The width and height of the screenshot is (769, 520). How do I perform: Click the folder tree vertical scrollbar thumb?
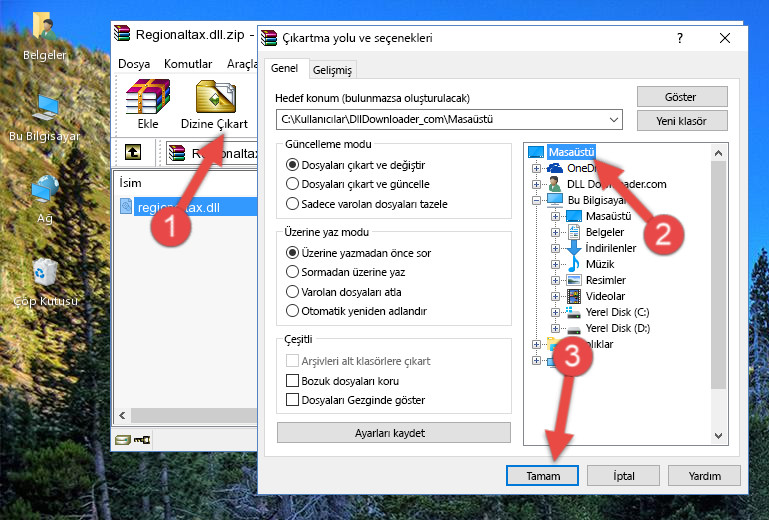[x=718, y=275]
